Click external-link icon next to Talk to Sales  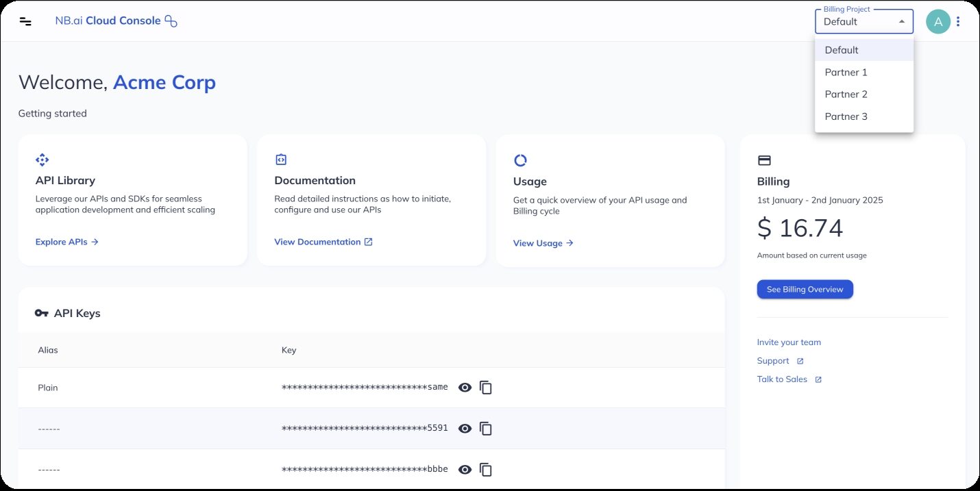pos(818,379)
